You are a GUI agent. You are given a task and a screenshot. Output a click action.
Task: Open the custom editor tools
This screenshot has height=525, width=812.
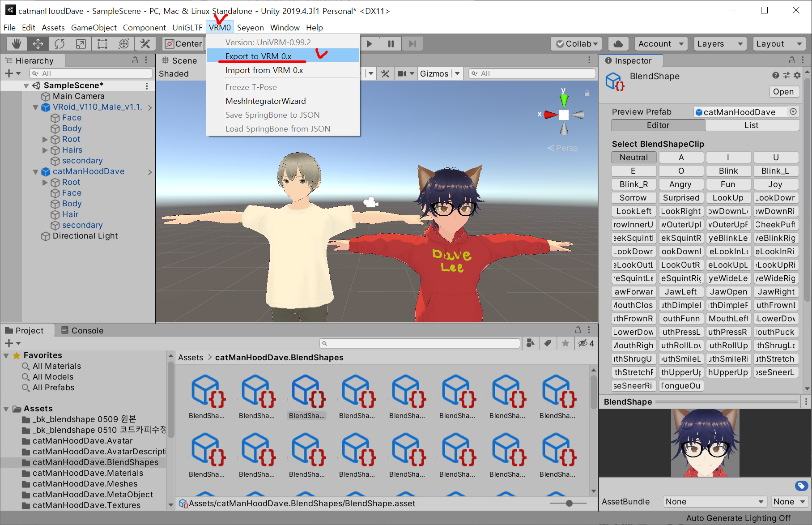point(145,43)
